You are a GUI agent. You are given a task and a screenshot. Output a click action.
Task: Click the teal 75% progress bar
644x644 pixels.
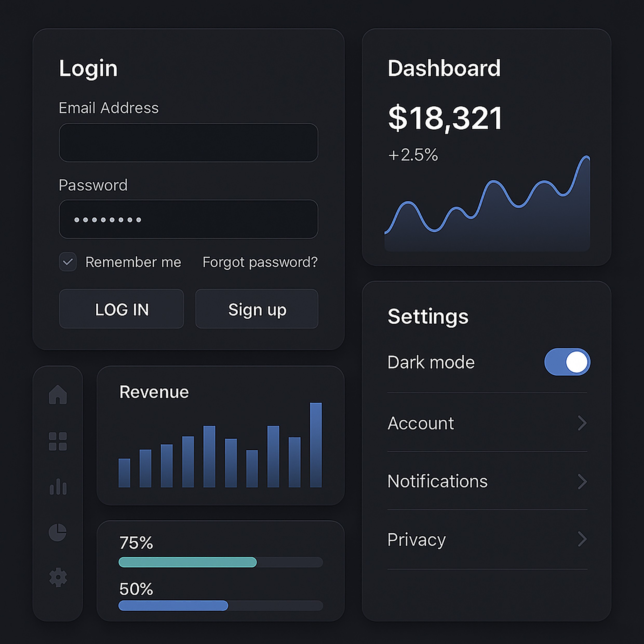[x=188, y=562]
